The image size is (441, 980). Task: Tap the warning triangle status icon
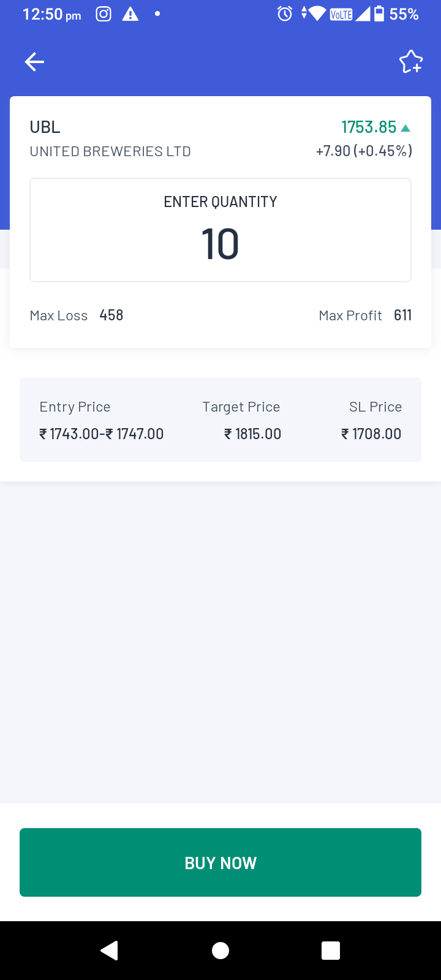click(130, 14)
